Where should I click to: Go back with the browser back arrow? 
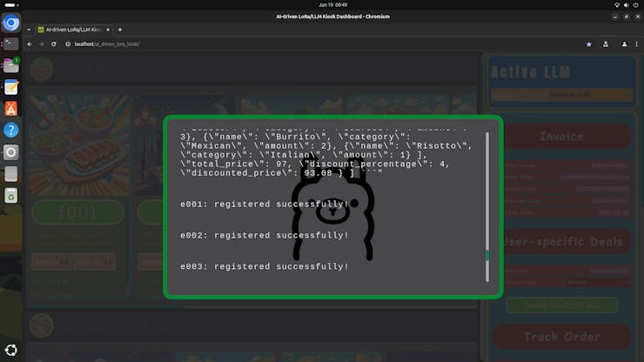click(30, 44)
